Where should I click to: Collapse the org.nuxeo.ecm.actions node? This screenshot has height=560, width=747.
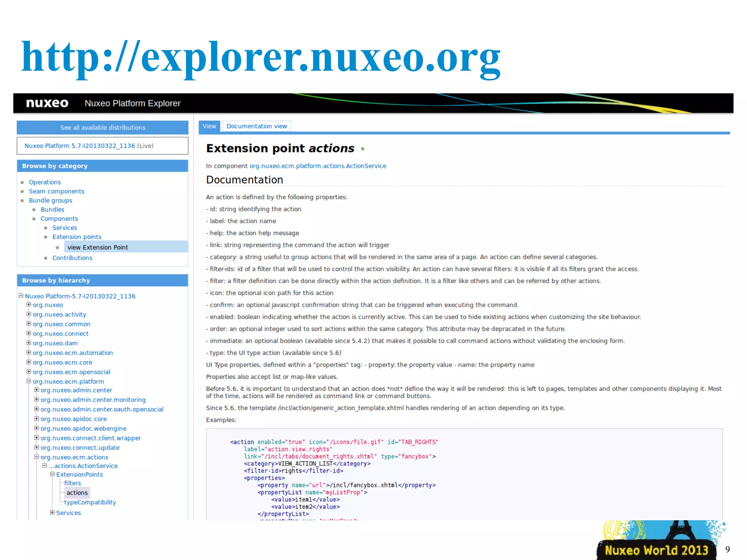click(36, 457)
